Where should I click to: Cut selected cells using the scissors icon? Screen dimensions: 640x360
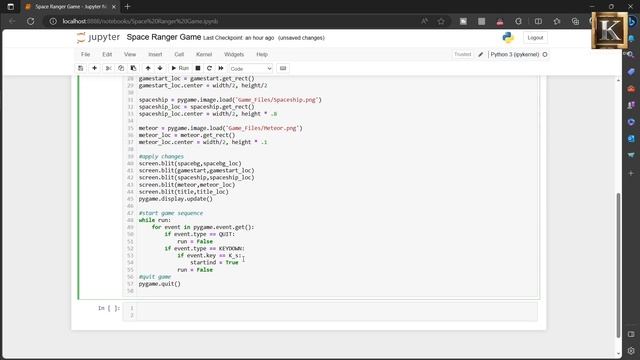click(109, 68)
